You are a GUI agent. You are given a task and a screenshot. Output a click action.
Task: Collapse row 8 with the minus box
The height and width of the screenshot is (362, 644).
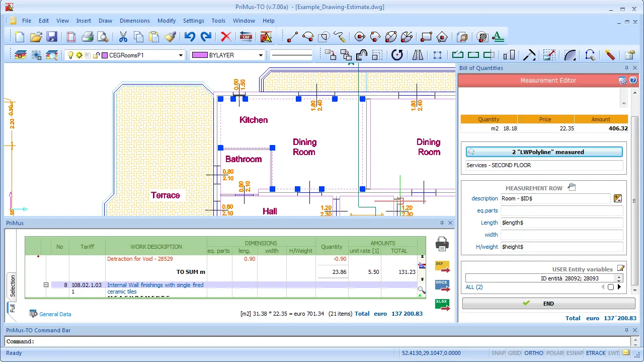click(46, 285)
